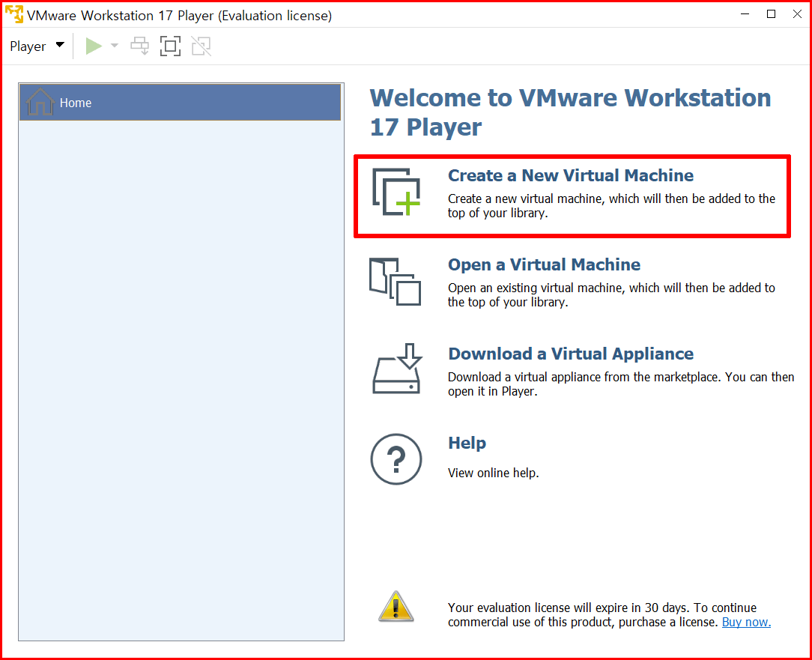The width and height of the screenshot is (812, 660).
Task: Maximize the VMware Player window
Action: [x=771, y=14]
